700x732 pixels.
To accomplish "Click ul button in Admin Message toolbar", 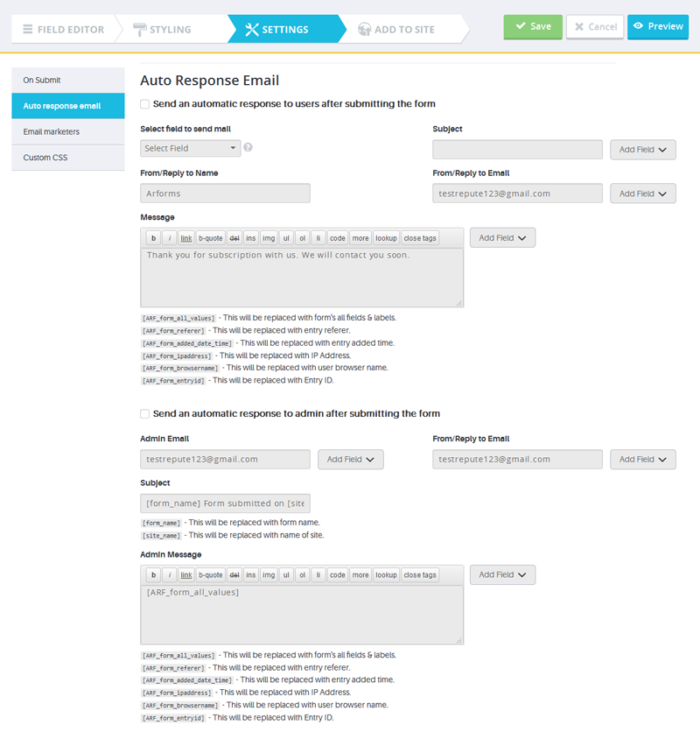I will [x=286, y=575].
